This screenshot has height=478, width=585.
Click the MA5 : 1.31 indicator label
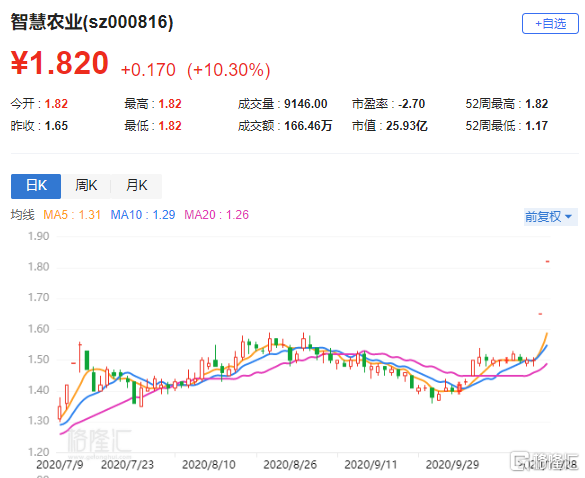72,215
